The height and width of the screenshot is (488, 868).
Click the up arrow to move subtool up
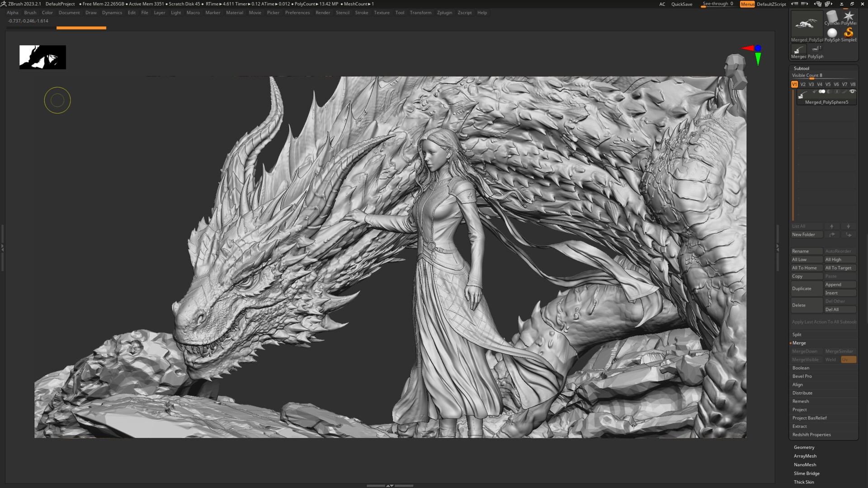tap(832, 226)
